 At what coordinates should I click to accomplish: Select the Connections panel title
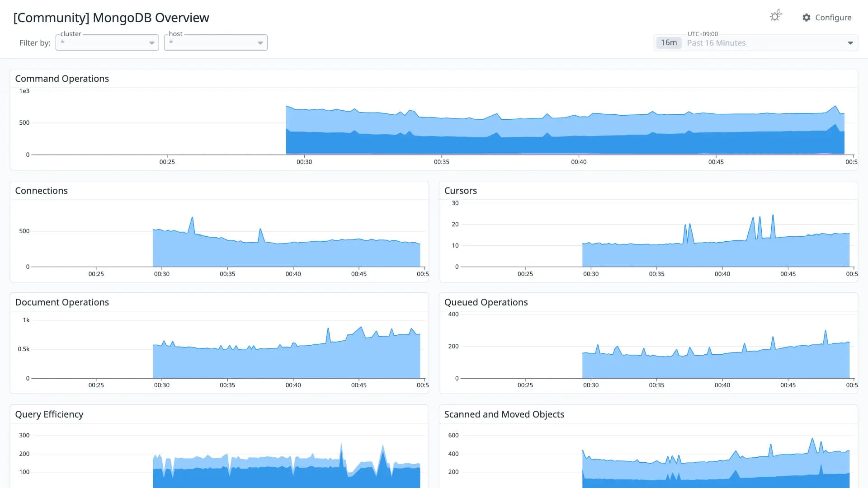tap(41, 191)
